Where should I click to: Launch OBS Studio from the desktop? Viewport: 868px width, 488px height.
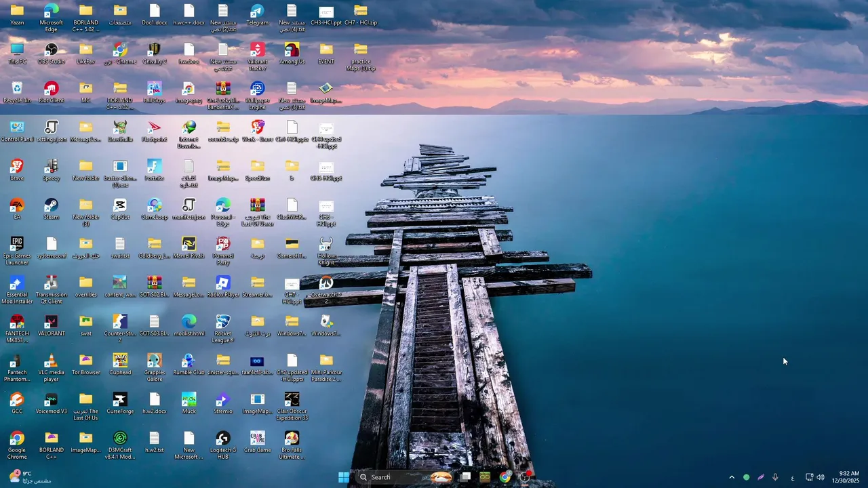[51, 54]
